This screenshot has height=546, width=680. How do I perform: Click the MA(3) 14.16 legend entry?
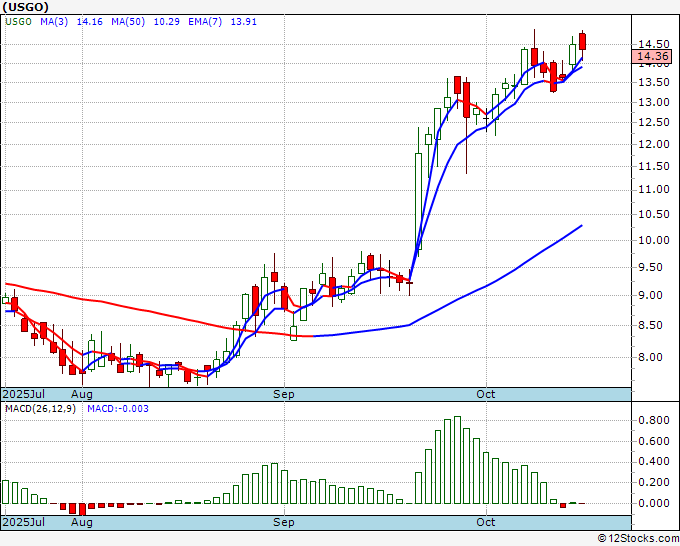point(59,19)
